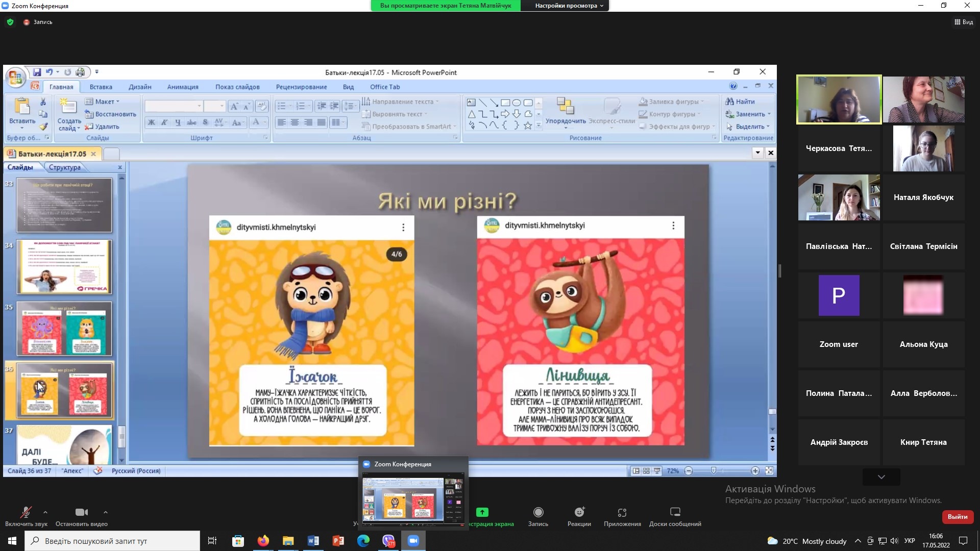980x551 pixels.
Task: Click the red Выйти leave button
Action: pos(957,517)
